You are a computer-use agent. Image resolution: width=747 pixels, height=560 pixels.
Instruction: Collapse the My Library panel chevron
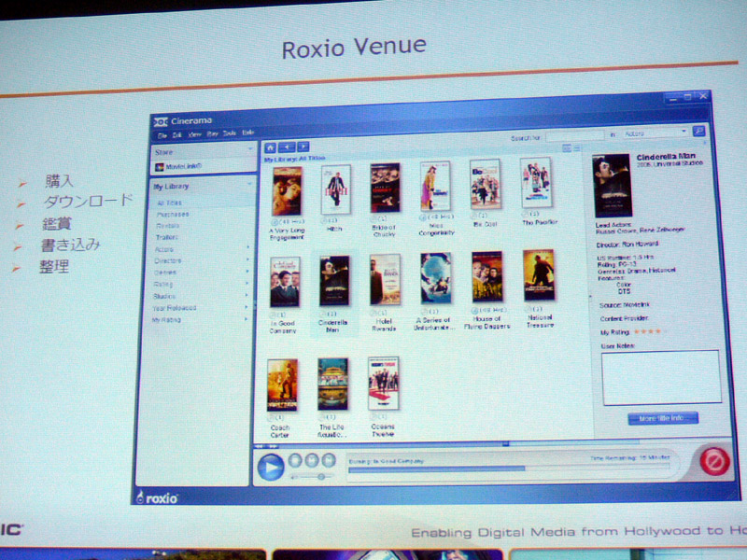(249, 184)
